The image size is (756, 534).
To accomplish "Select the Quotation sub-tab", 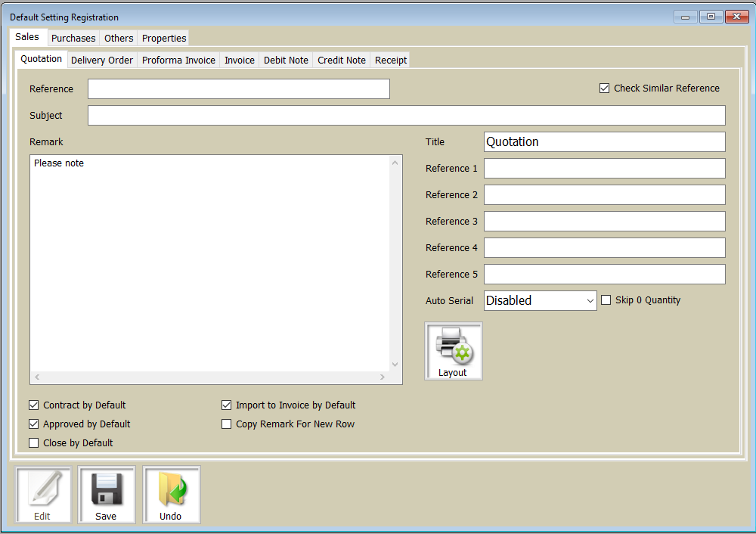I will coord(41,59).
